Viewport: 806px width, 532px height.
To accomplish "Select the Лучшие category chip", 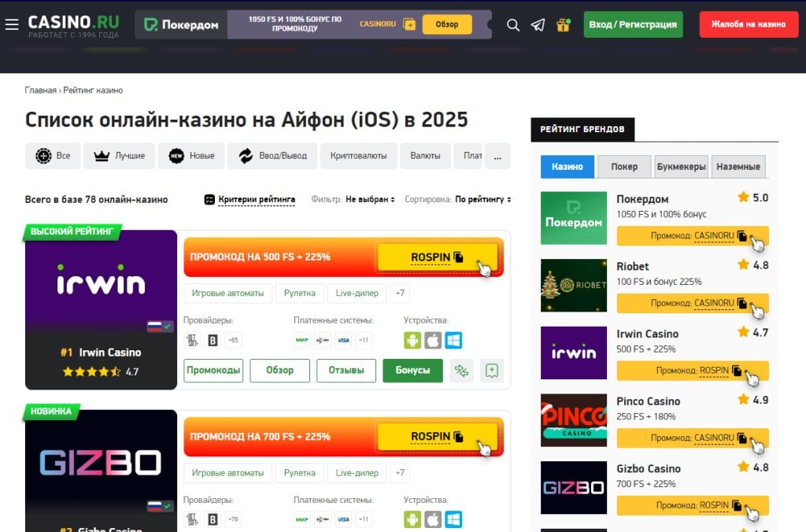I will tap(120, 156).
